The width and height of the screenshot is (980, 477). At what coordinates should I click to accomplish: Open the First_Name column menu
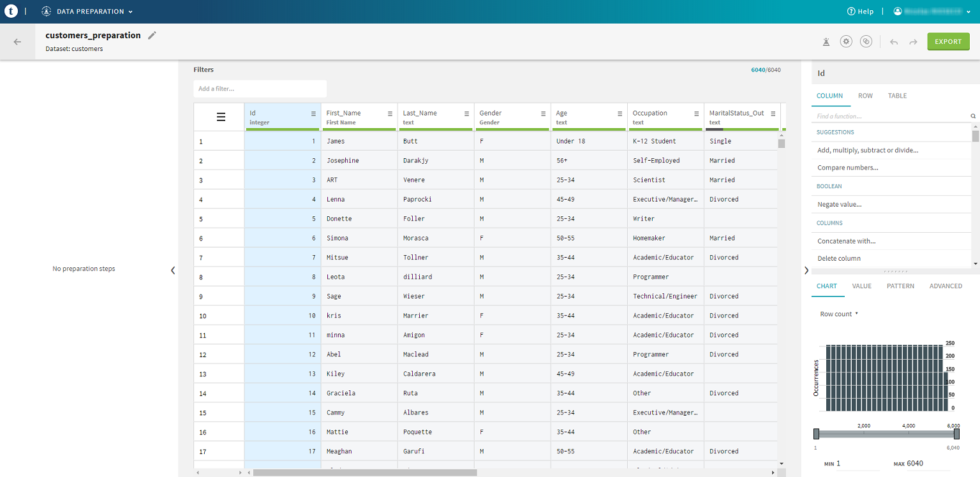[390, 114]
